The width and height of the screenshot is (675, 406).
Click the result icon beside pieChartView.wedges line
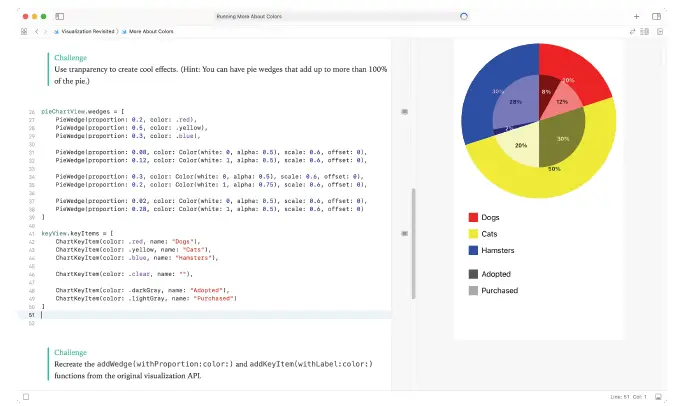(404, 112)
